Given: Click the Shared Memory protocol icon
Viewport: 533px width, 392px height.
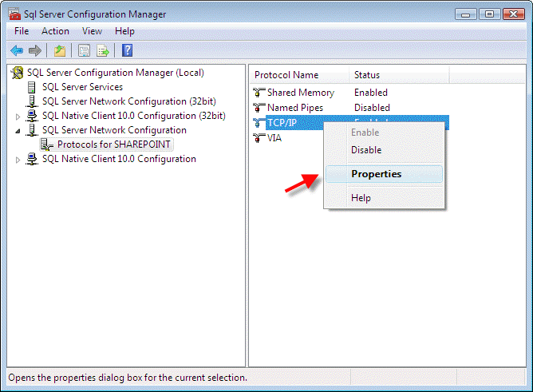Looking at the screenshot, I should (259, 93).
